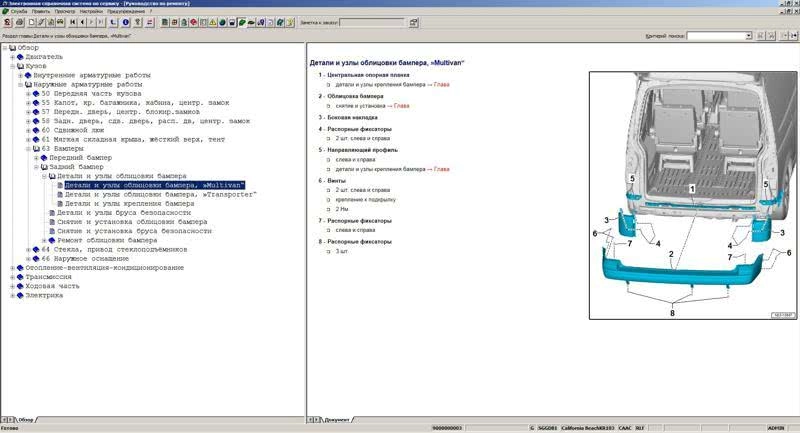Viewport: 800px width, 433px height.
Task: Collapse the Кузов tree node
Action: (x=12, y=66)
